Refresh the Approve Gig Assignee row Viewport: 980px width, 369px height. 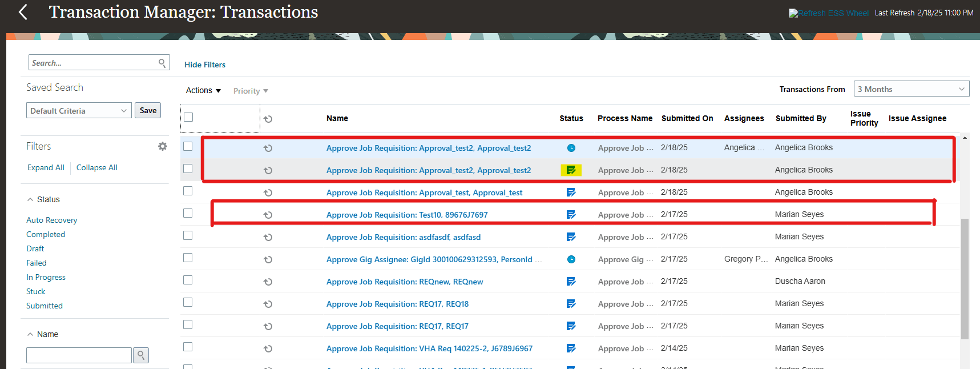coord(268,259)
